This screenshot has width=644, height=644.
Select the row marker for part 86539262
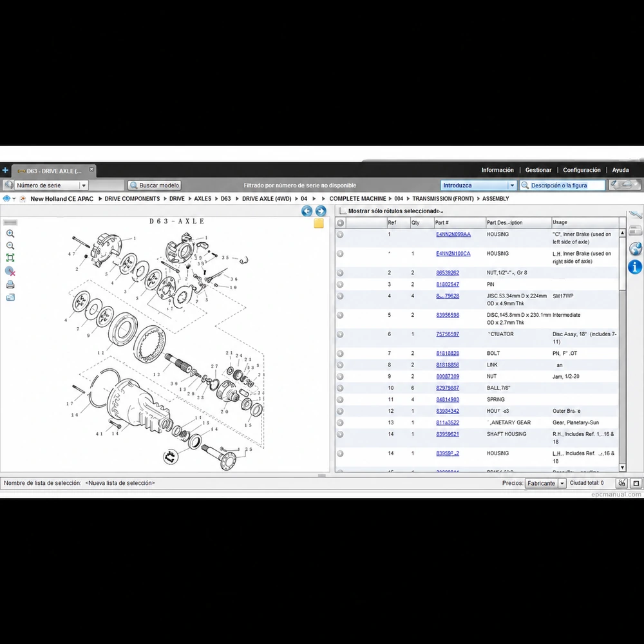[340, 273]
